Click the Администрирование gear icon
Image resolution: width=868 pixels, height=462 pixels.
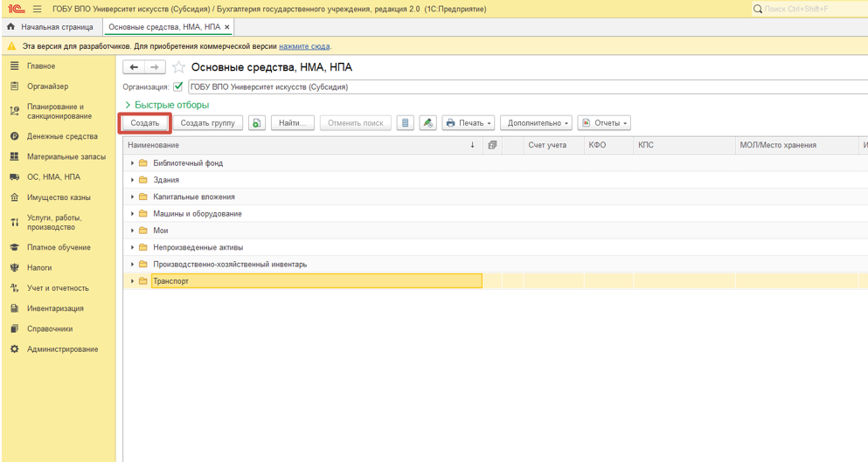[14, 349]
